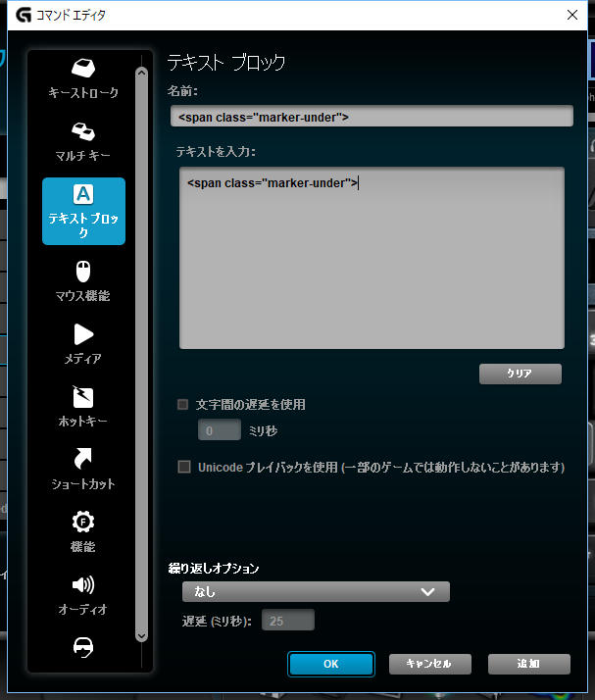The width and height of the screenshot is (595, 700).
Task: Close the コマンドエディタ window
Action: point(572,15)
